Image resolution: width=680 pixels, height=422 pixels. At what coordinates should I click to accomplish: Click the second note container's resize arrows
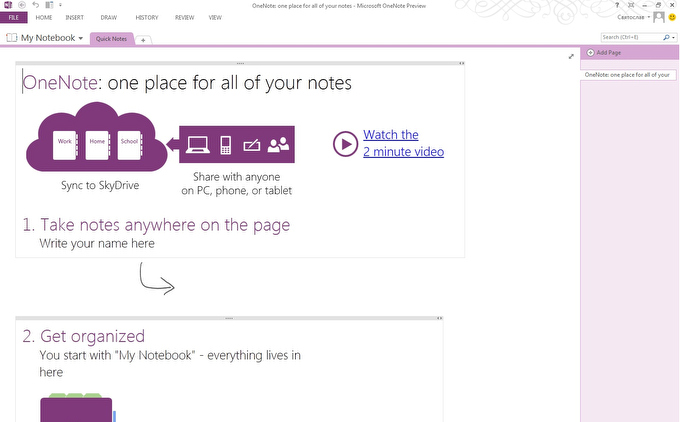tap(440, 318)
